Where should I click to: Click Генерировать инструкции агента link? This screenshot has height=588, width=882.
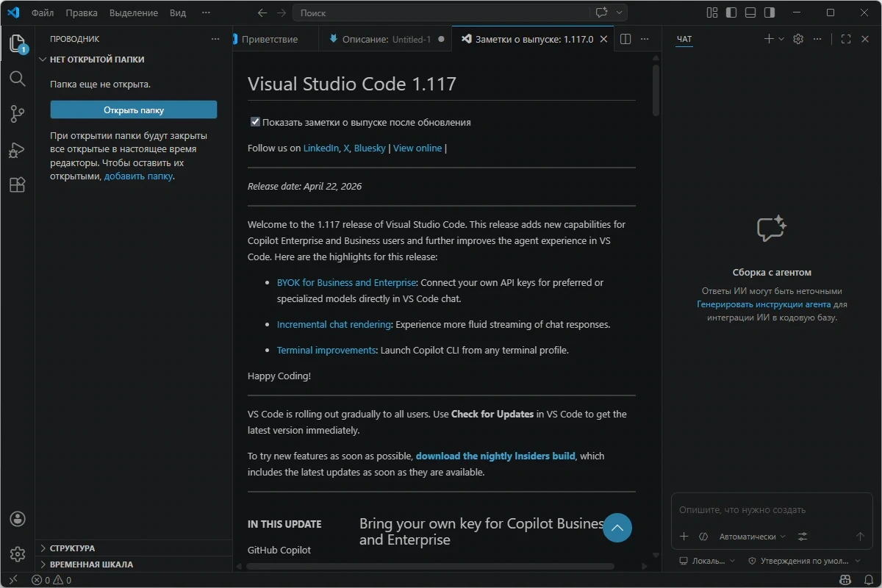click(764, 304)
